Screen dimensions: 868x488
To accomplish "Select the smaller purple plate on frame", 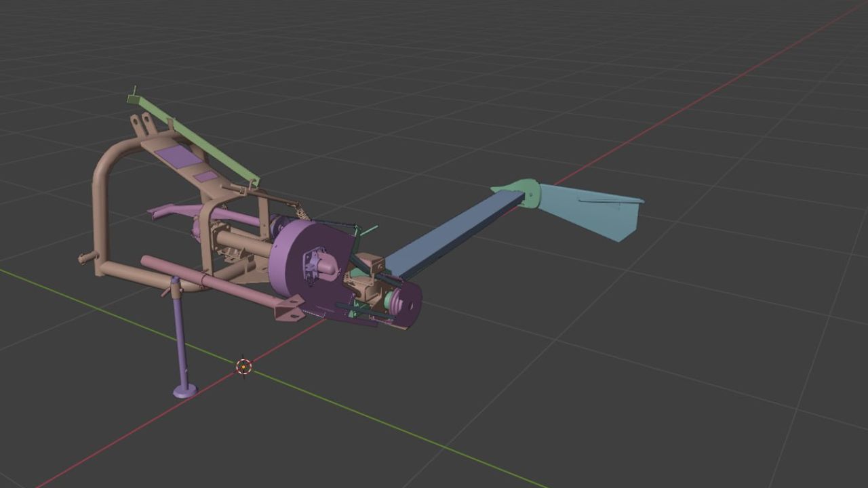I will 206,176.
